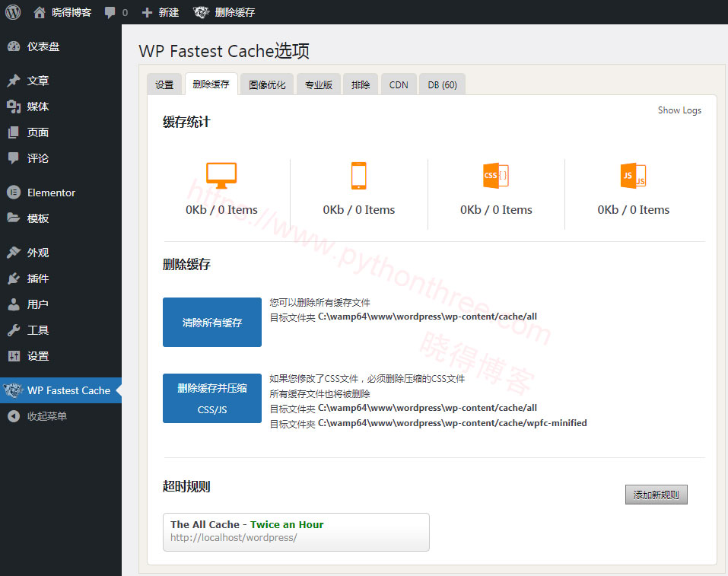
Task: Switch to the 排除 tab
Action: 361,84
